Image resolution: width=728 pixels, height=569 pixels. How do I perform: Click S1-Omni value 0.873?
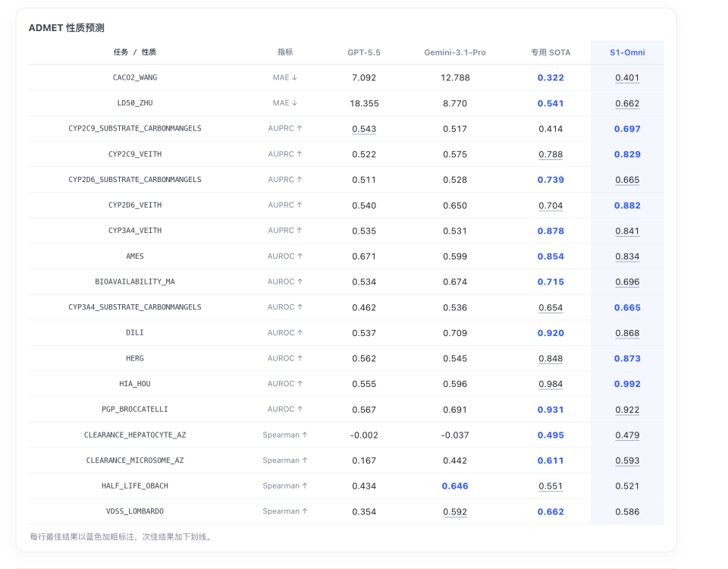coord(627,359)
